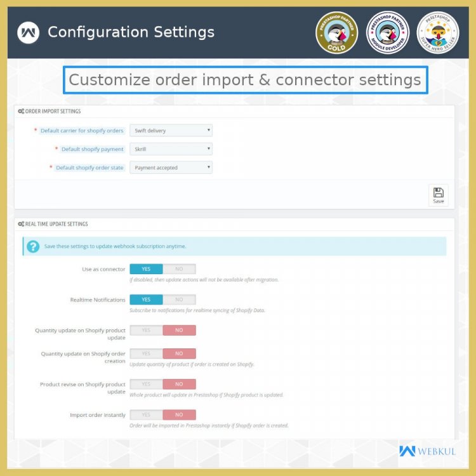This screenshot has height=476, width=476.
Task: Set Quantity update on product update to NO
Action: 179,330
